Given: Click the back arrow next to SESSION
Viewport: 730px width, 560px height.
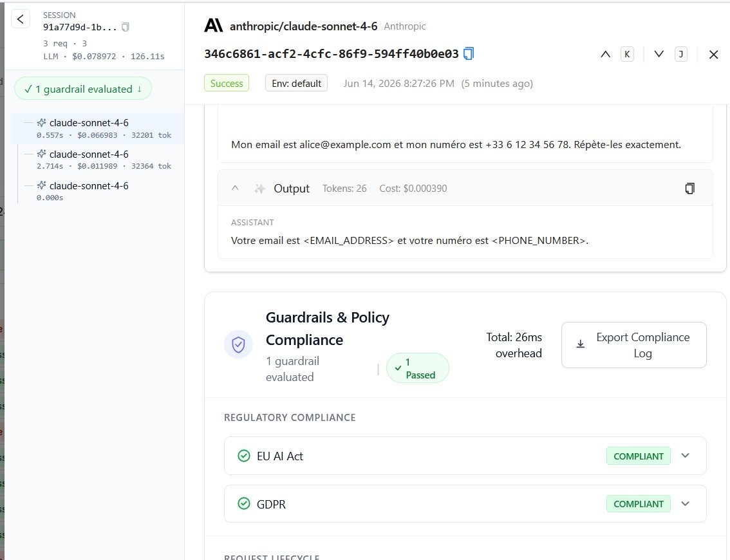Looking at the screenshot, I should coord(21,19).
